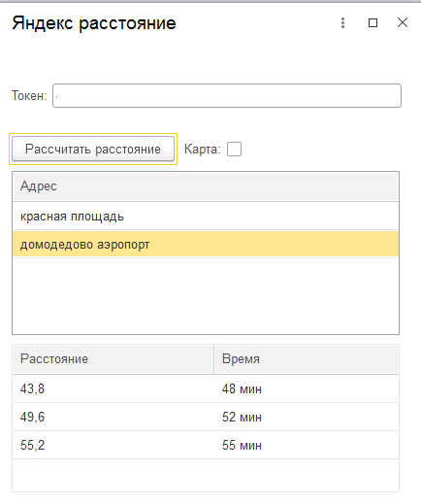Click the 48 мин time cell
The width and height of the screenshot is (421, 504).
click(x=307, y=388)
